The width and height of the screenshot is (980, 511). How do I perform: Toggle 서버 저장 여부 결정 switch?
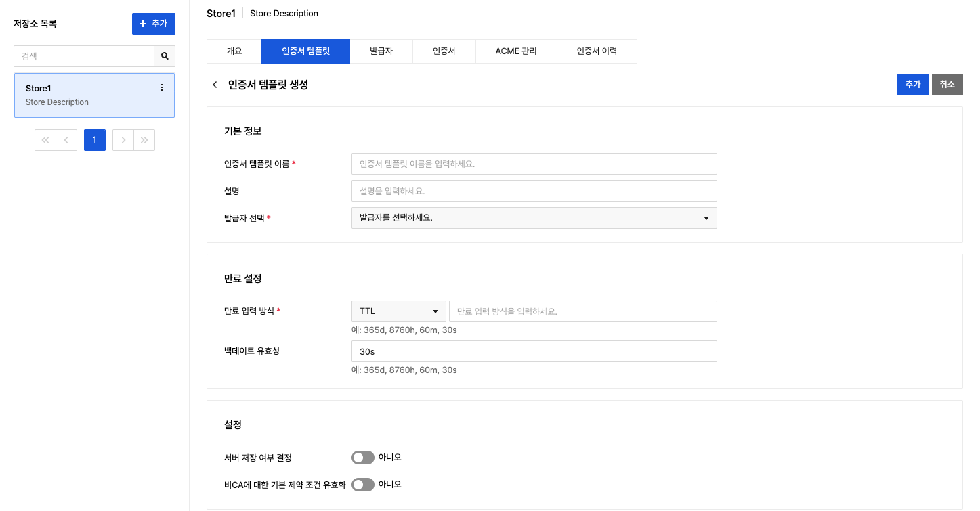pyautogui.click(x=362, y=458)
